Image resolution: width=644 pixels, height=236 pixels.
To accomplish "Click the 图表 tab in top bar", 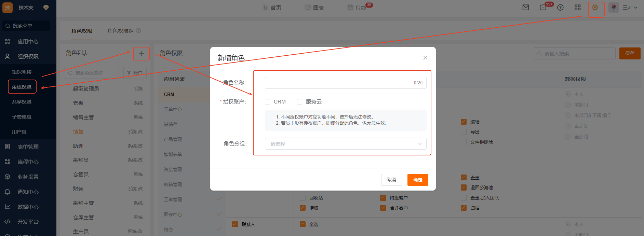I will tap(314, 8).
